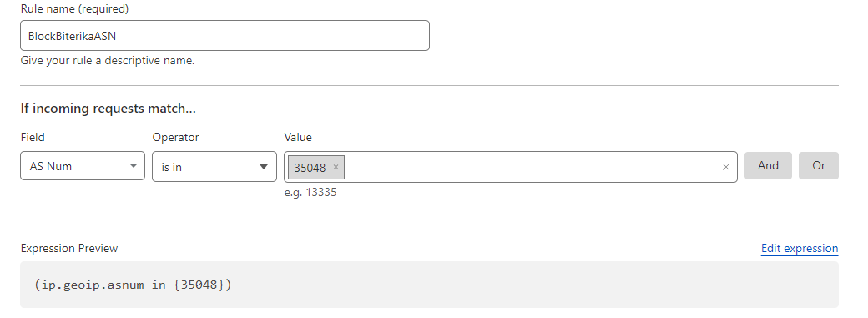Click the 'If incoming requests match...' heading
The image size is (868, 318).
[108, 108]
